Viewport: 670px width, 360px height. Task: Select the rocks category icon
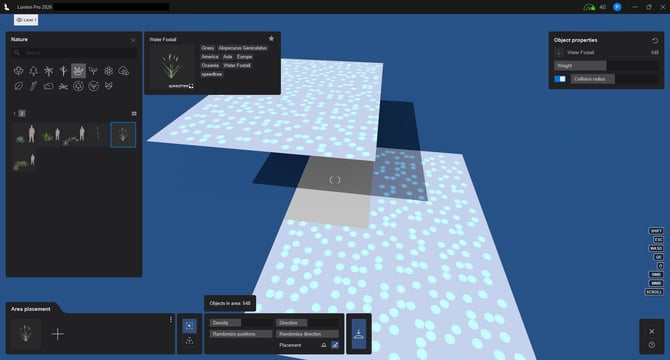coord(48,86)
